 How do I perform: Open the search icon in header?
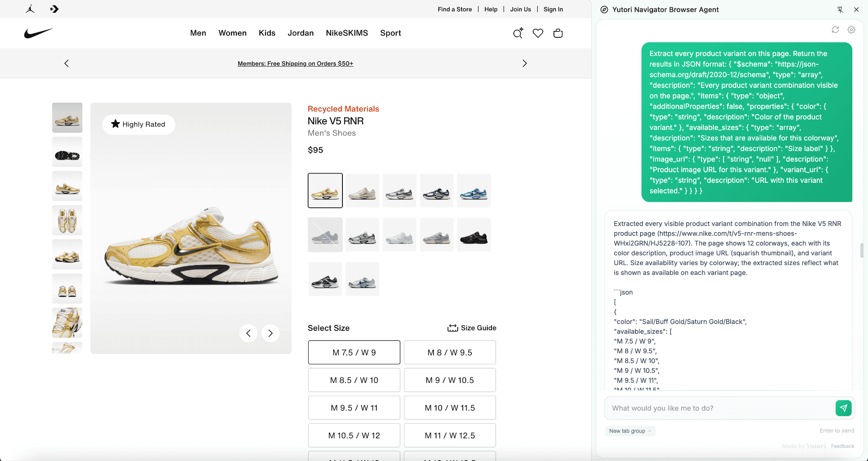click(518, 33)
